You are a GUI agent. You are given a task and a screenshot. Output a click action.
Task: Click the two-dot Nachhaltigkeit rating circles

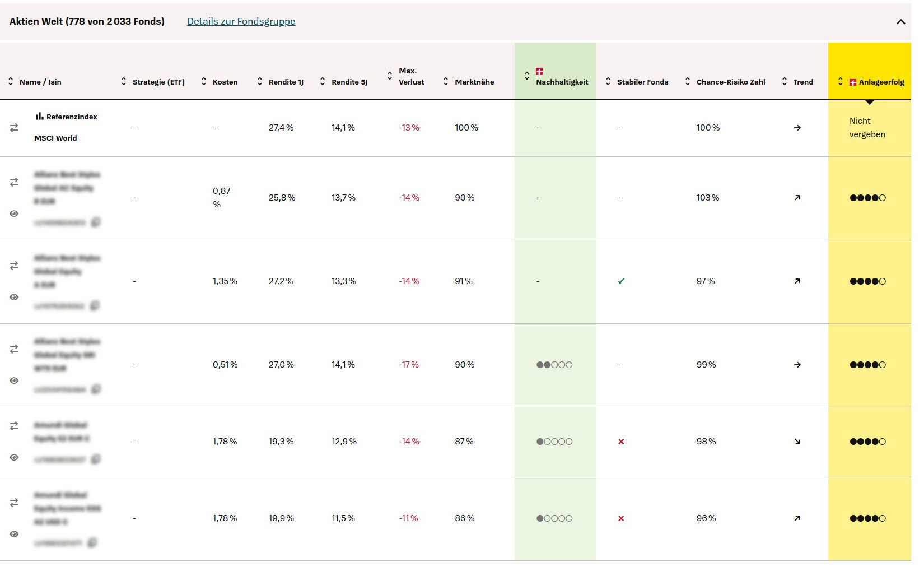pyautogui.click(x=554, y=365)
